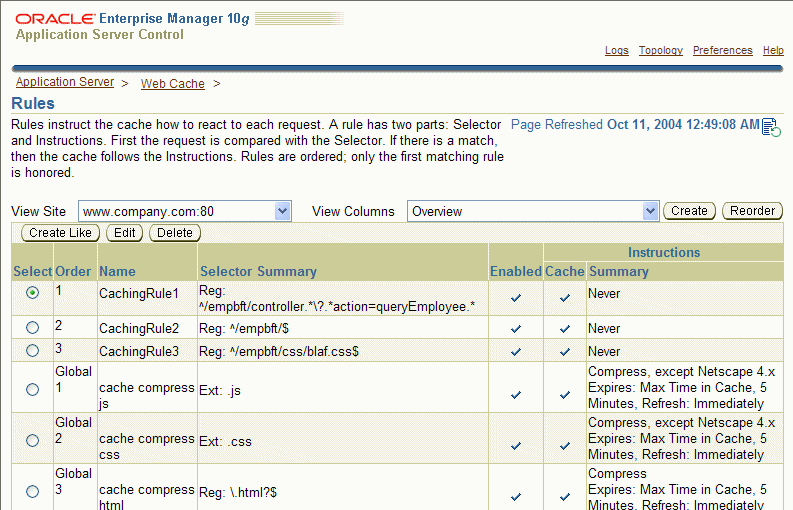Click the Enabled checkmark for cache compress js
Viewport: 793px width, 510px height.
[x=515, y=395]
